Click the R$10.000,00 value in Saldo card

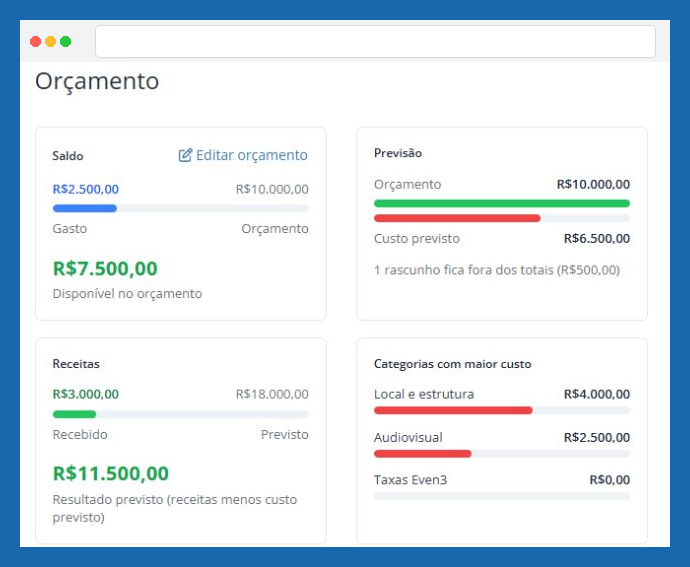tap(272, 189)
